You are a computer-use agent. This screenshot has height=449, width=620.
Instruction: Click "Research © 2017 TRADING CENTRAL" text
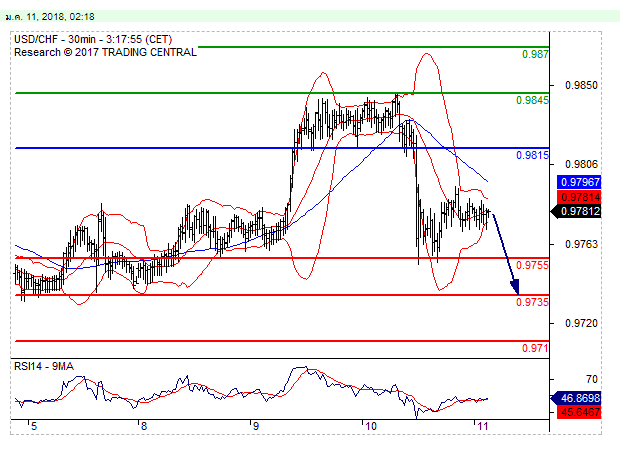point(105,52)
